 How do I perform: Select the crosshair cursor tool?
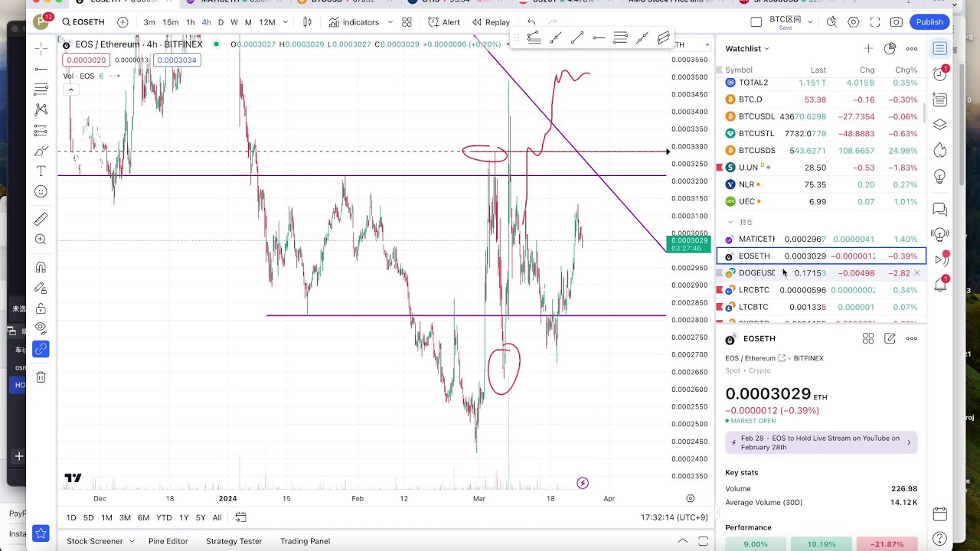click(x=41, y=49)
